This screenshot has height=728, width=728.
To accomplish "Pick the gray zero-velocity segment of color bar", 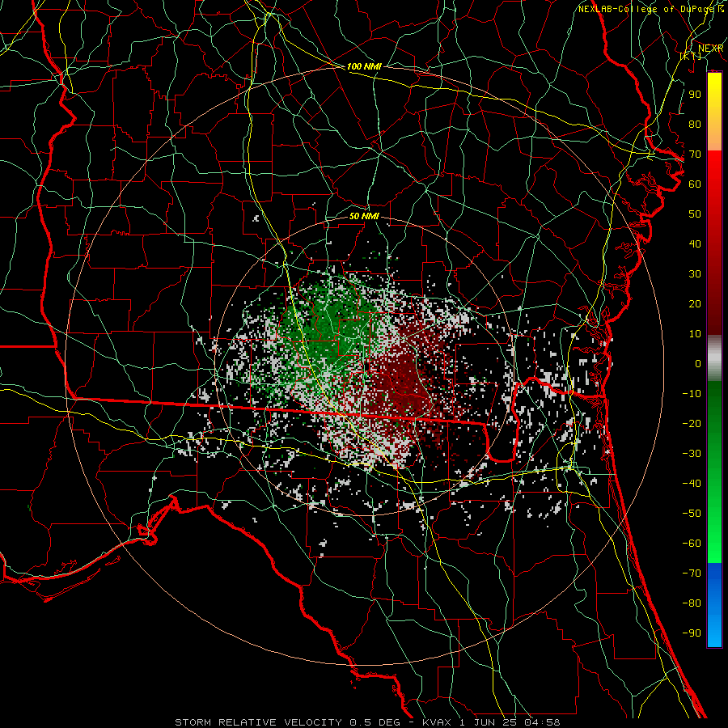I will pos(714,358).
